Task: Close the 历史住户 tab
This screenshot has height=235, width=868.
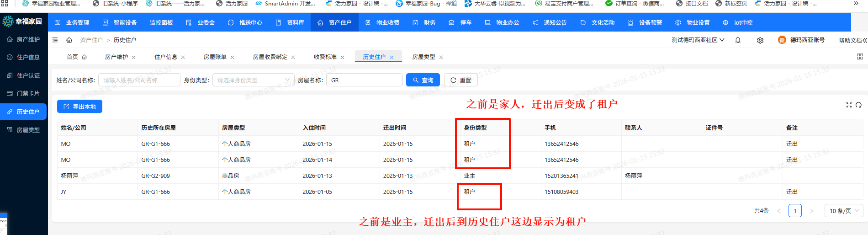Action: coord(392,58)
